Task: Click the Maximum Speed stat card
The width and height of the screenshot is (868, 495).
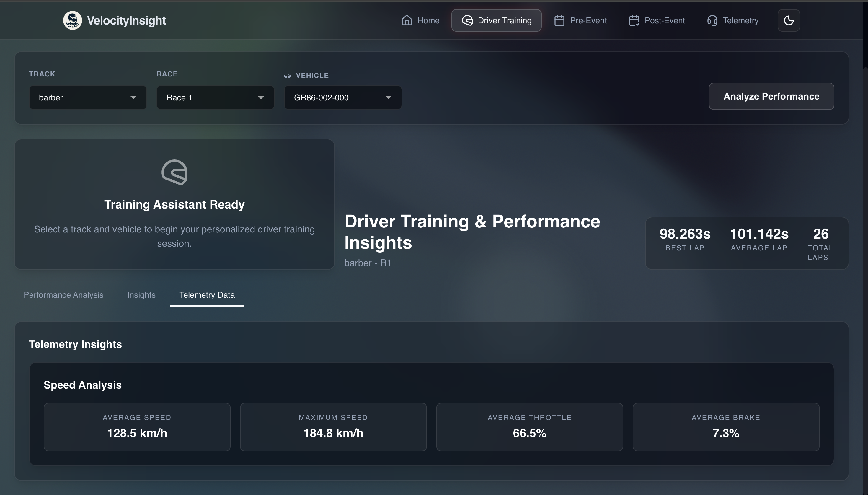Action: (333, 427)
